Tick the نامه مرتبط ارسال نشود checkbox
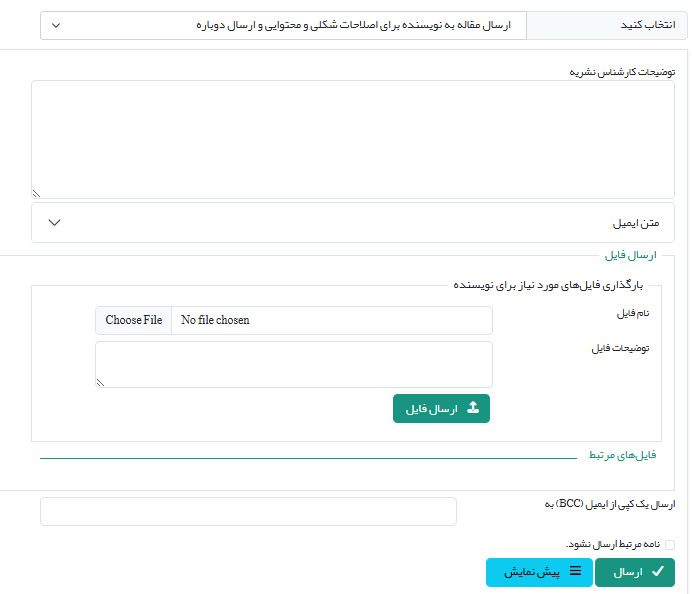The width and height of the screenshot is (692, 594). click(670, 545)
